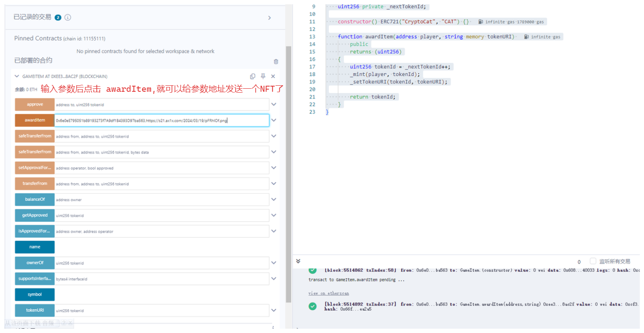This screenshot has width=644, height=333.
Task: Click the pending awardItem transaction log line
Action: 356,280
